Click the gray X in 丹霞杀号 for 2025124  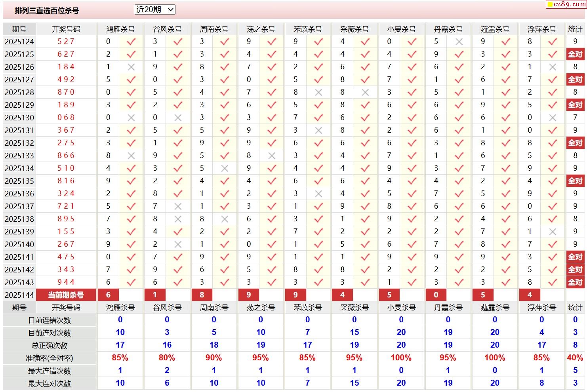pyautogui.click(x=459, y=42)
